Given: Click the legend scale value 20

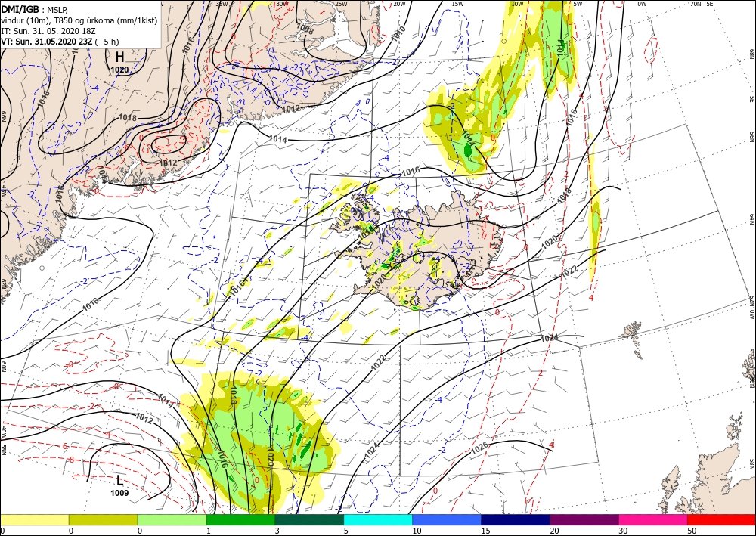Looking at the screenshot, I should [554, 531].
